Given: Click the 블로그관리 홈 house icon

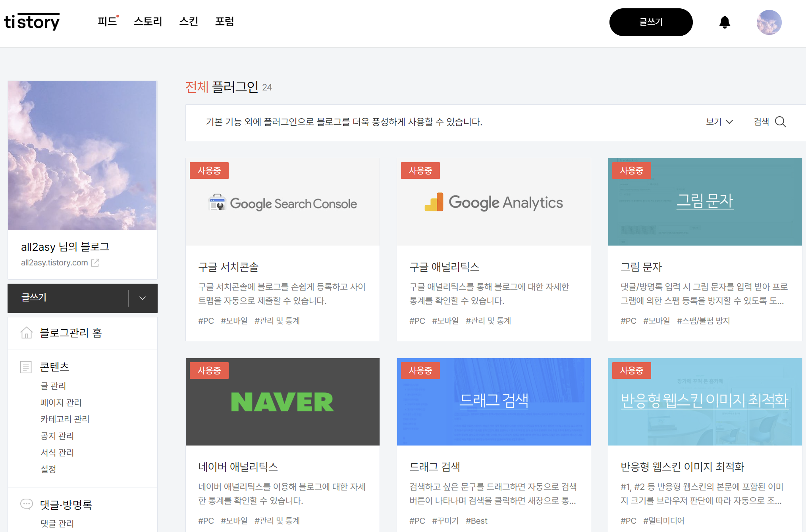Looking at the screenshot, I should 27,332.
